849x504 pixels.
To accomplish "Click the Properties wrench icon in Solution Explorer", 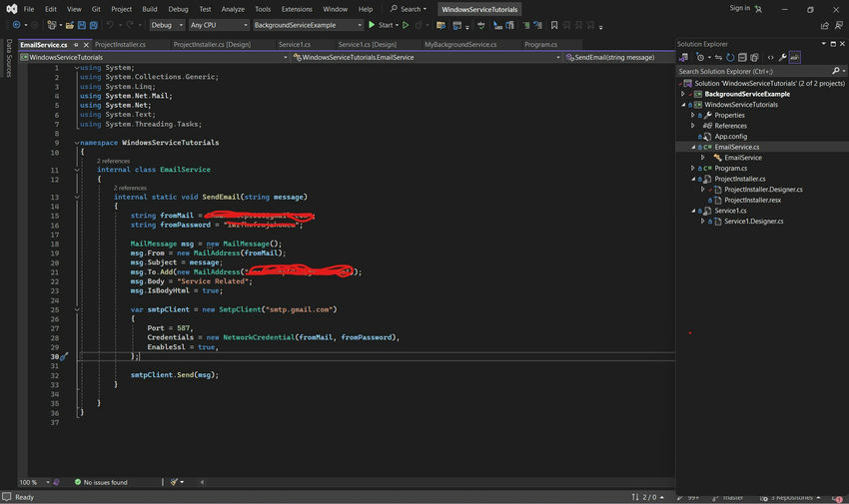I will click(x=782, y=58).
